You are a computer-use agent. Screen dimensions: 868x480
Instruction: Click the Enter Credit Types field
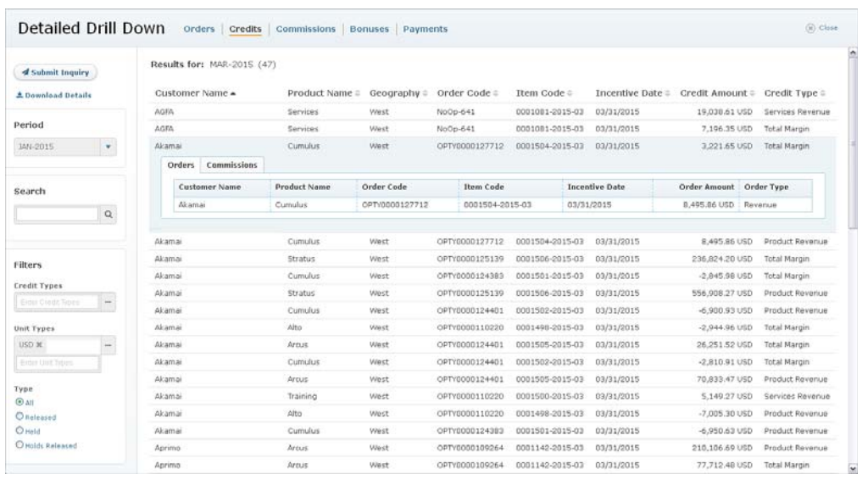pyautogui.click(x=58, y=302)
